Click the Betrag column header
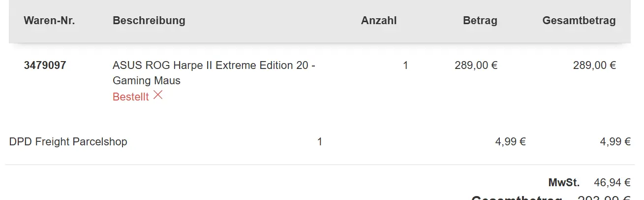This screenshot has height=200, width=644. click(x=480, y=21)
